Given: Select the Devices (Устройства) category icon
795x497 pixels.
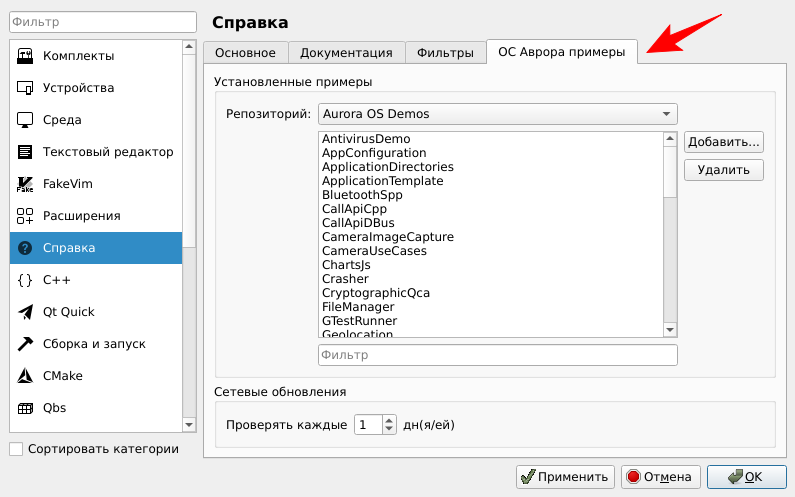Looking at the screenshot, I should pos(25,88).
